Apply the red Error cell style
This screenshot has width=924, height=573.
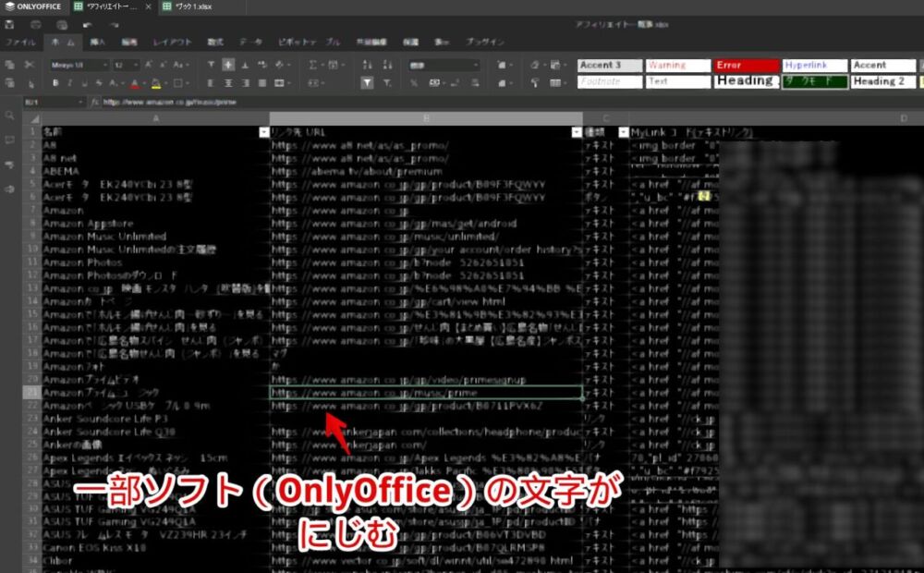pos(747,65)
